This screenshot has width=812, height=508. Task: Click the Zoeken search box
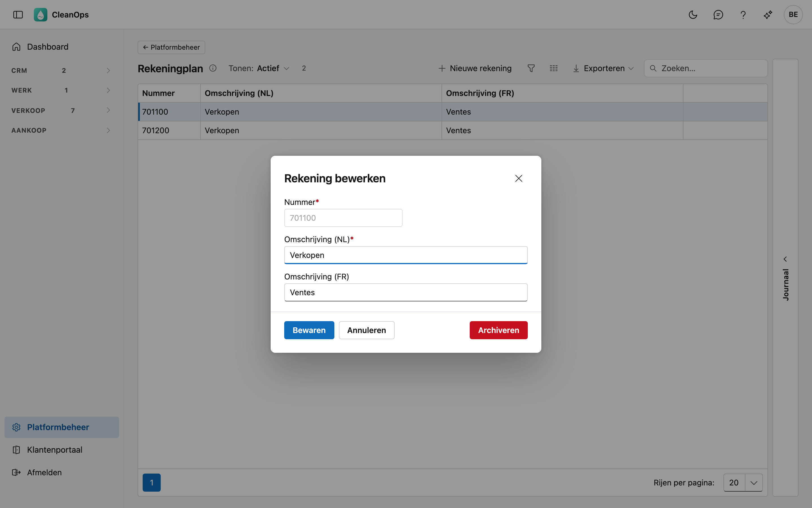point(706,68)
